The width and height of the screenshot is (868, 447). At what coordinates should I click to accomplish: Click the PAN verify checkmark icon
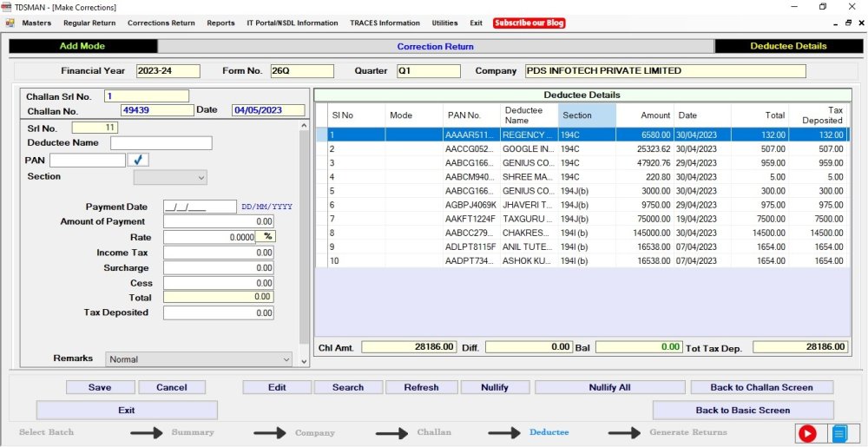click(138, 160)
